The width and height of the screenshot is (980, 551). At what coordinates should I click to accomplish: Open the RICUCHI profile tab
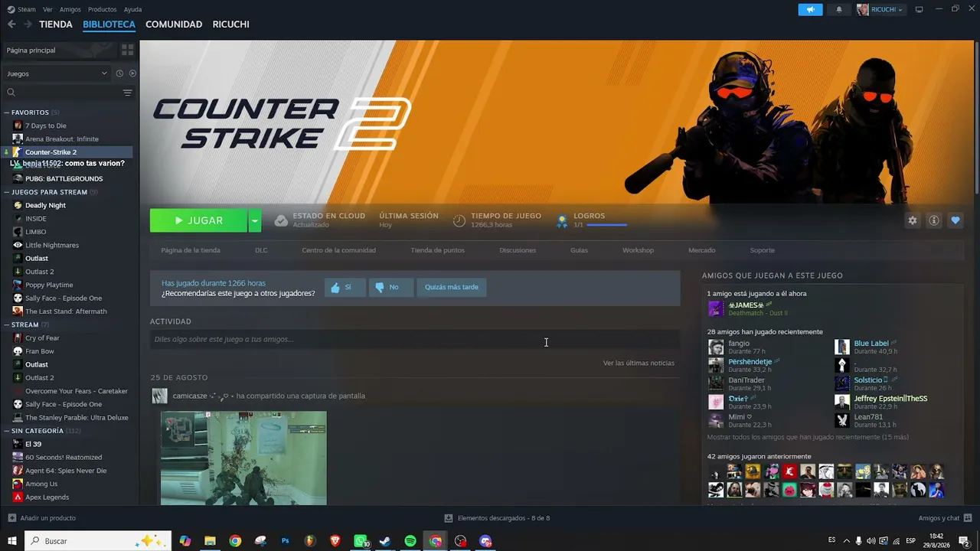231,24
